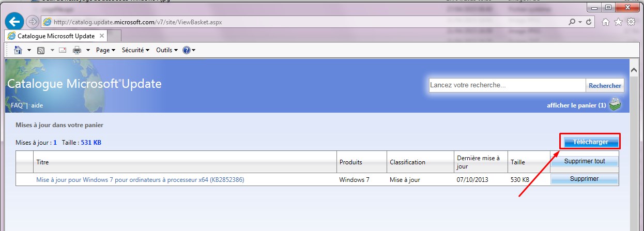Expand the Page dropdown menu
644x231 pixels.
pyautogui.click(x=105, y=50)
